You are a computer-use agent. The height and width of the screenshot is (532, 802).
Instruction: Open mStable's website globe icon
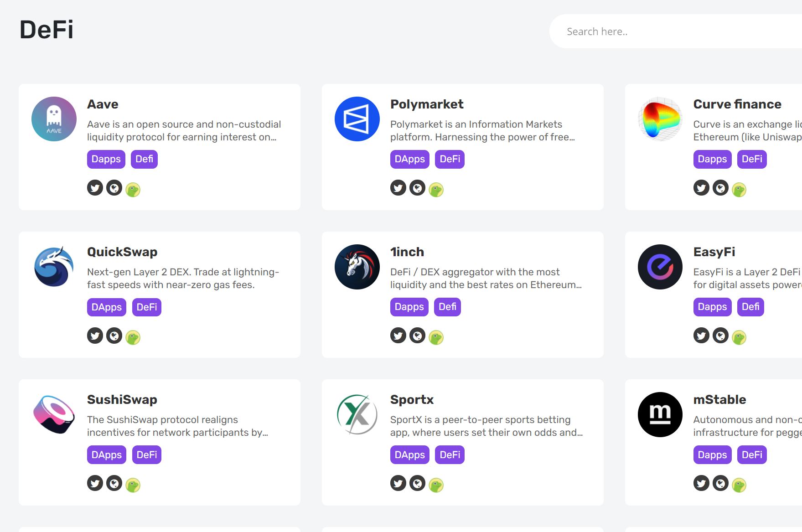pyautogui.click(x=720, y=483)
